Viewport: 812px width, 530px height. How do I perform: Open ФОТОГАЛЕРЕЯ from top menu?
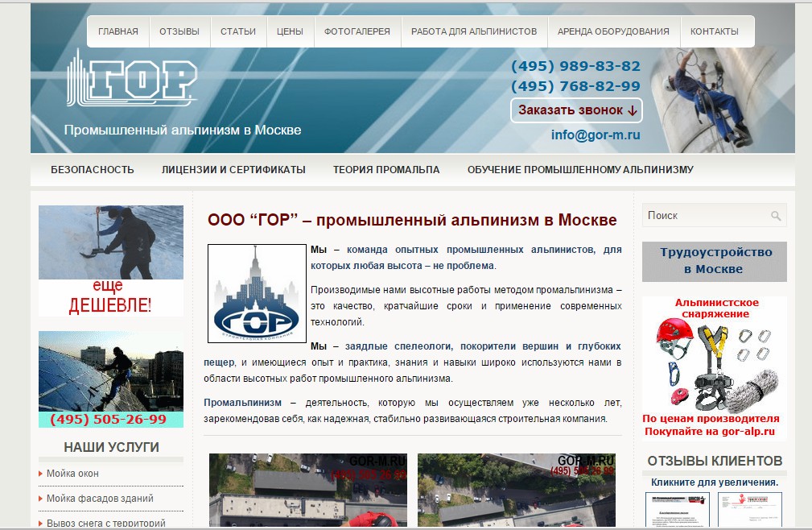357,31
